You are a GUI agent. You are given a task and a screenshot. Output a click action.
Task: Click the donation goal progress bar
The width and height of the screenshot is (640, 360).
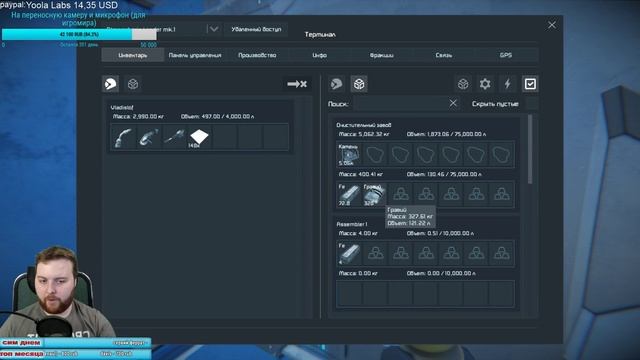79,34
